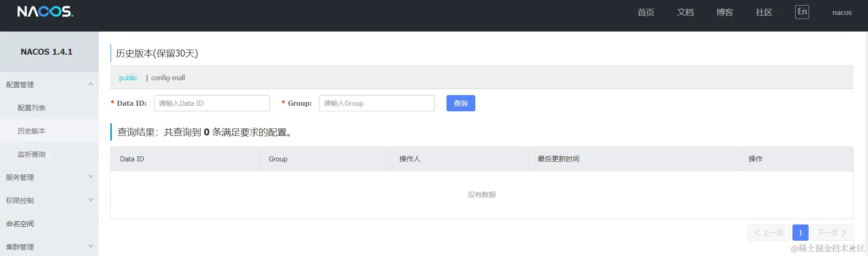Open the 首页 nav link
Screen dimensions: 868x256
click(x=646, y=13)
